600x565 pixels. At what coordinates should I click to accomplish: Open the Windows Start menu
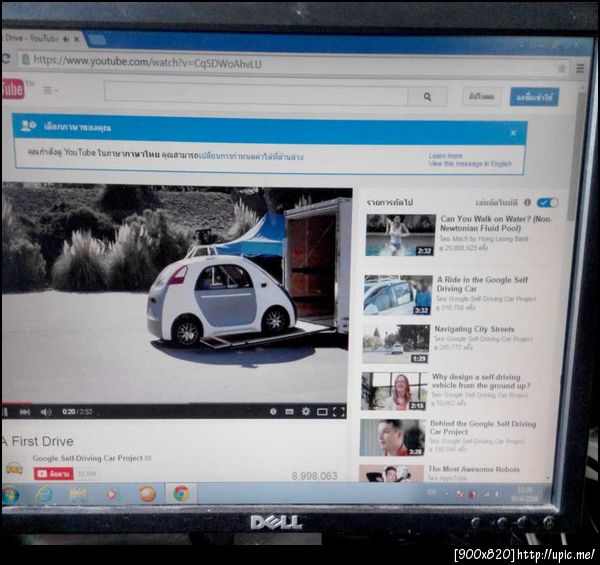10,495
